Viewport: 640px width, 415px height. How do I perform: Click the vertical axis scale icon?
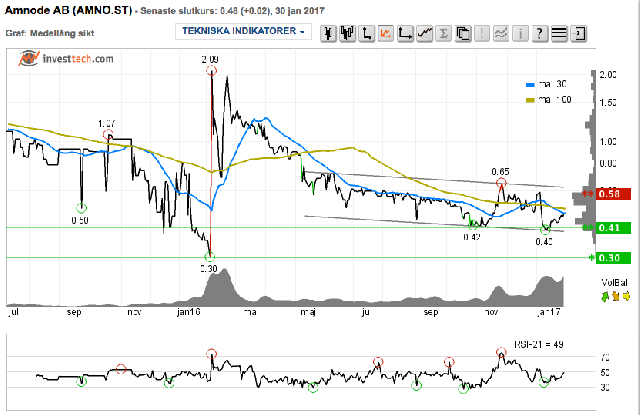367,33
